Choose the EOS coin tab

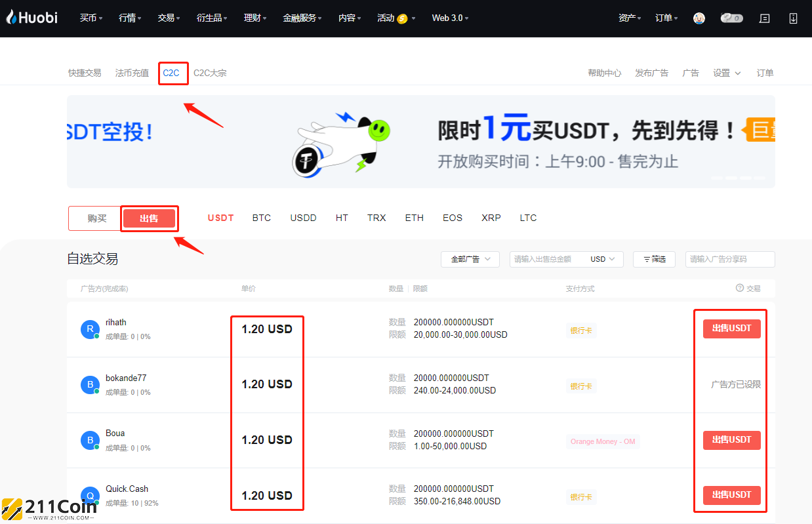click(x=453, y=218)
